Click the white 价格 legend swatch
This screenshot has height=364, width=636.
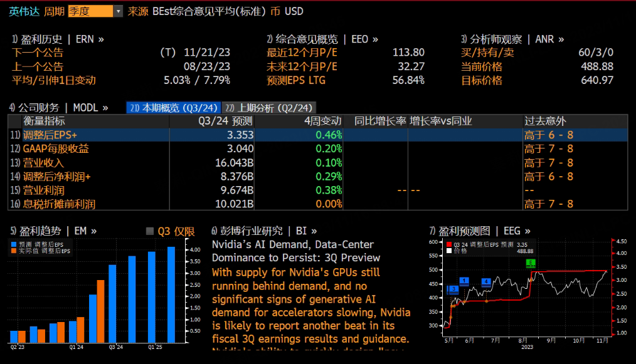449,251
